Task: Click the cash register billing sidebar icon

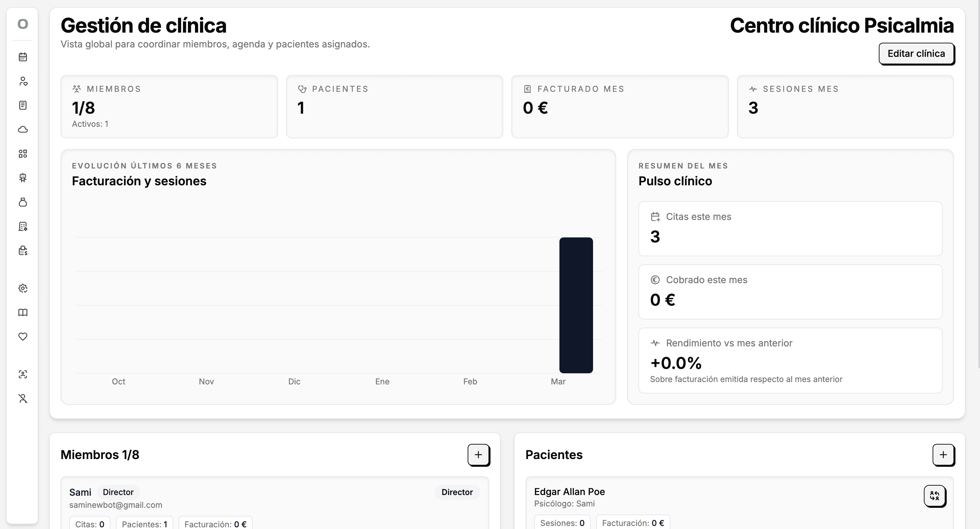Action: [23, 251]
